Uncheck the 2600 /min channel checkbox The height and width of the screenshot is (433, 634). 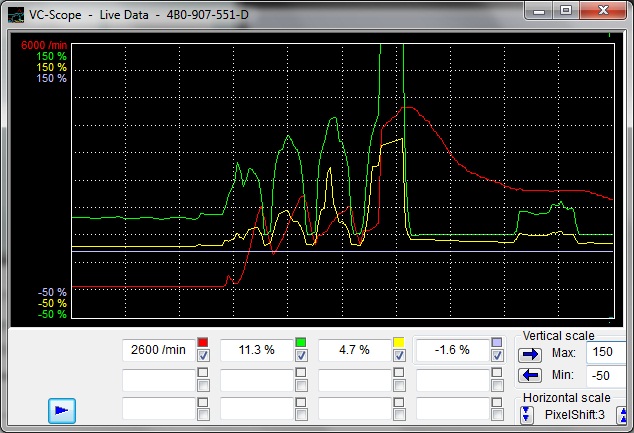(x=203, y=356)
